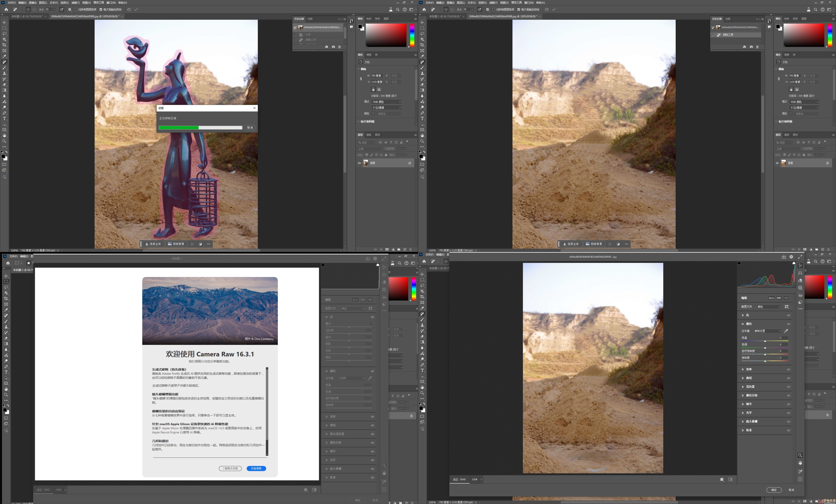The width and height of the screenshot is (836, 504).
Task: Click Learn More button in Camera Raw welcome dialog
Action: click(230, 468)
